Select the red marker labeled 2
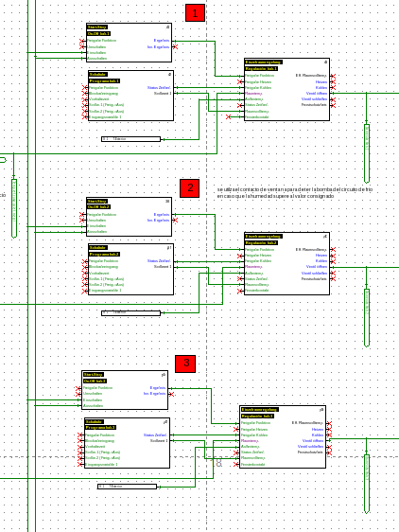 190,188
